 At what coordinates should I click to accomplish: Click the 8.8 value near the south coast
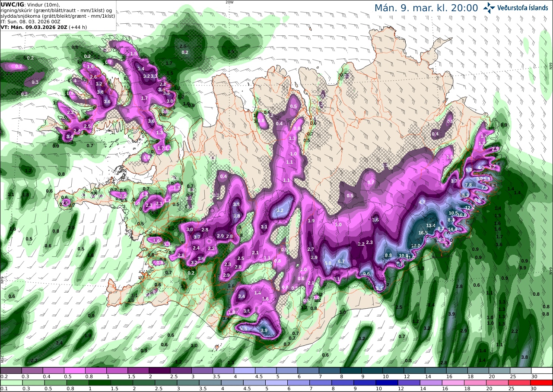click(x=388, y=255)
